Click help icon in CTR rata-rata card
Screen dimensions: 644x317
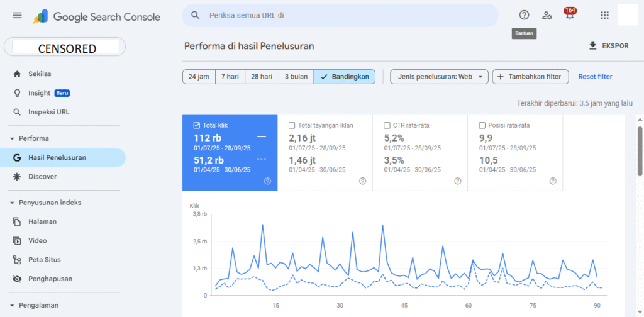click(x=457, y=181)
